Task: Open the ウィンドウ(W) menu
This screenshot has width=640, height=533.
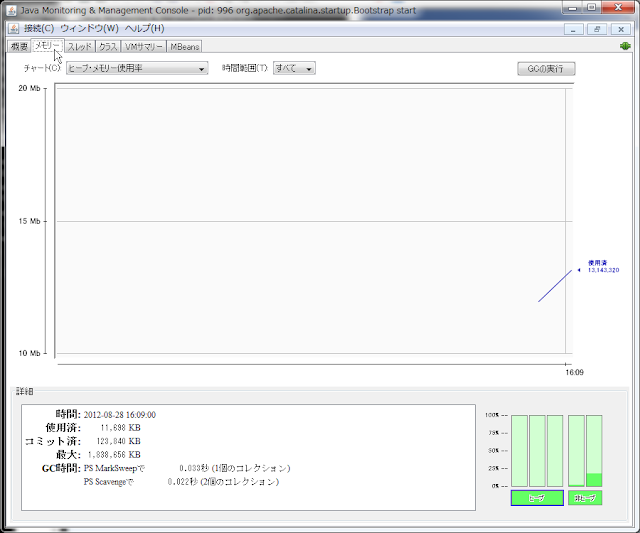Action: coord(89,29)
